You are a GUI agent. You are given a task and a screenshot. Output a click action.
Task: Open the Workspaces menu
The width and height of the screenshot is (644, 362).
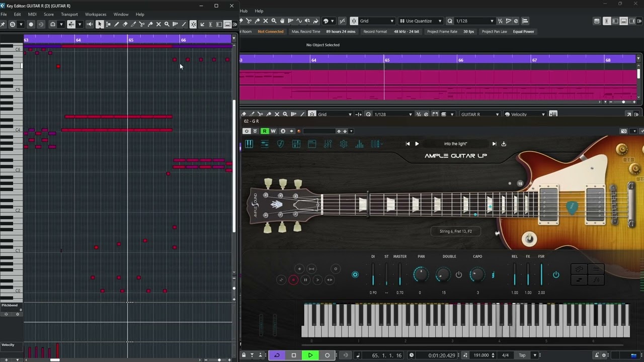pyautogui.click(x=96, y=14)
